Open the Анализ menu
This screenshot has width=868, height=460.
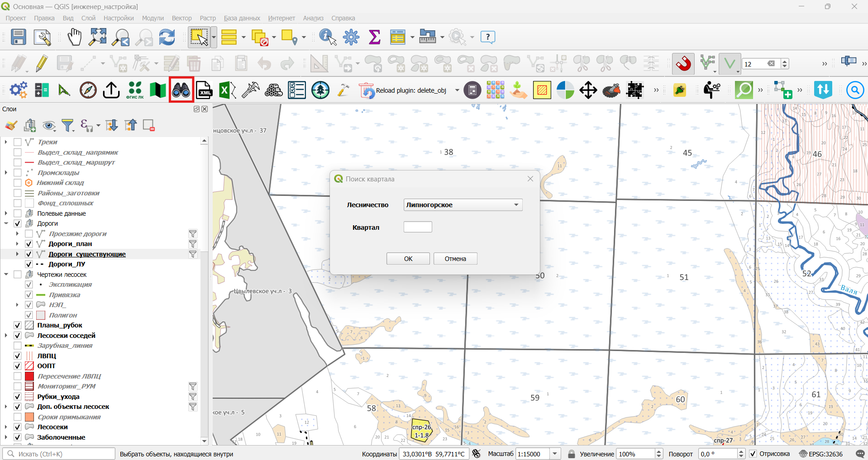313,18
